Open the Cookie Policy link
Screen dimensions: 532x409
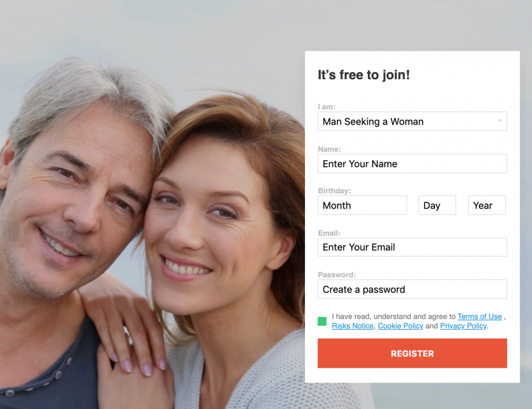(400, 326)
